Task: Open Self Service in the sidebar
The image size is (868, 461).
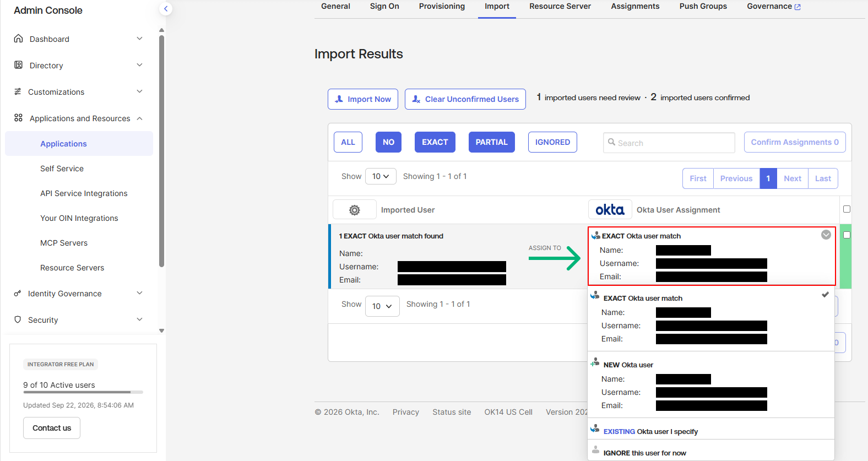Action: [x=62, y=169]
